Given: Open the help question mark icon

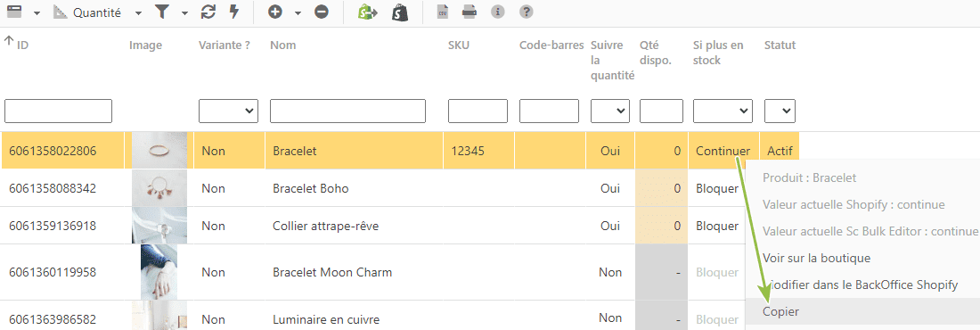Looking at the screenshot, I should (x=527, y=12).
